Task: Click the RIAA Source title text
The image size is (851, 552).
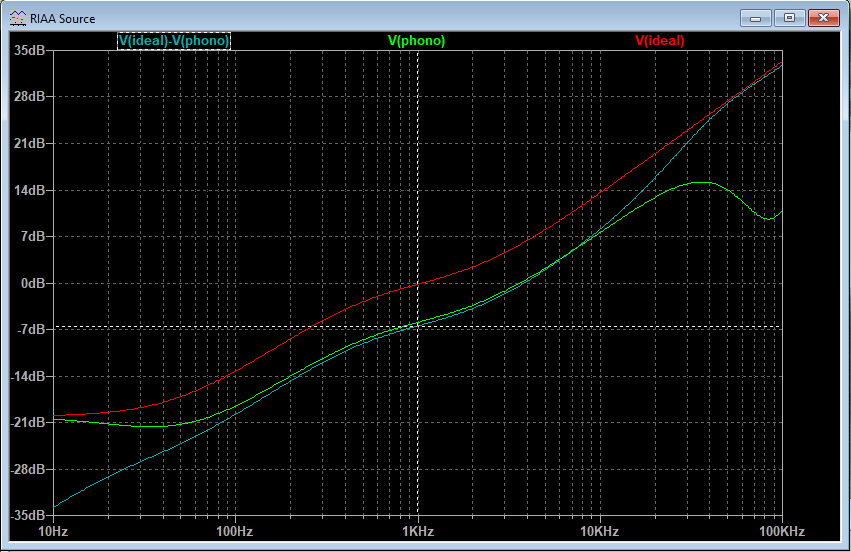Action: 62,18
